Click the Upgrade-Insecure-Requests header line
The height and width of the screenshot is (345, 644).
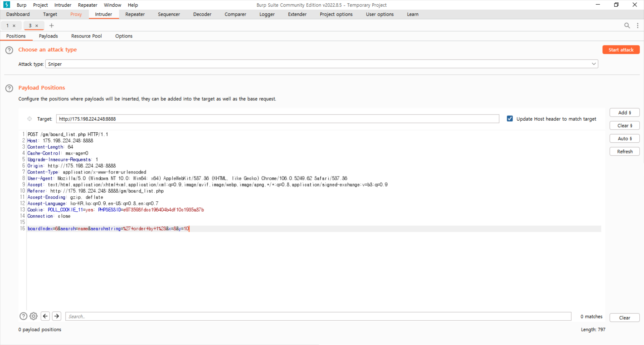(x=63, y=159)
